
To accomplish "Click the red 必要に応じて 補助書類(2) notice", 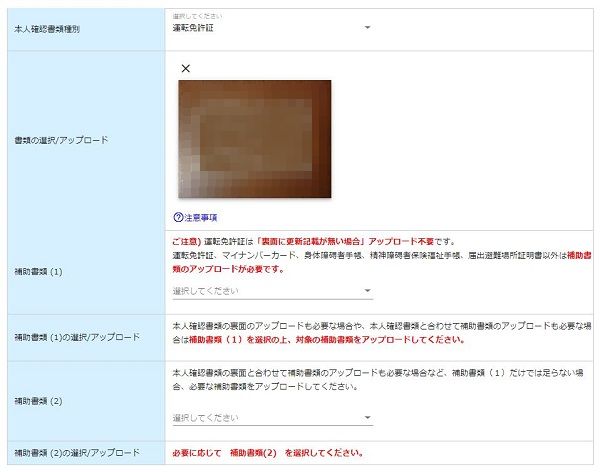I will coord(268,453).
